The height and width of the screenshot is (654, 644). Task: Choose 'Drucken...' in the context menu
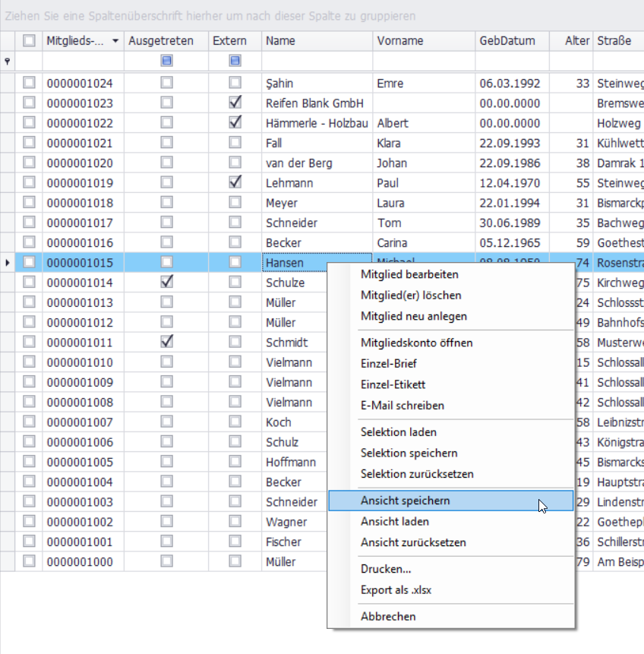tap(386, 569)
